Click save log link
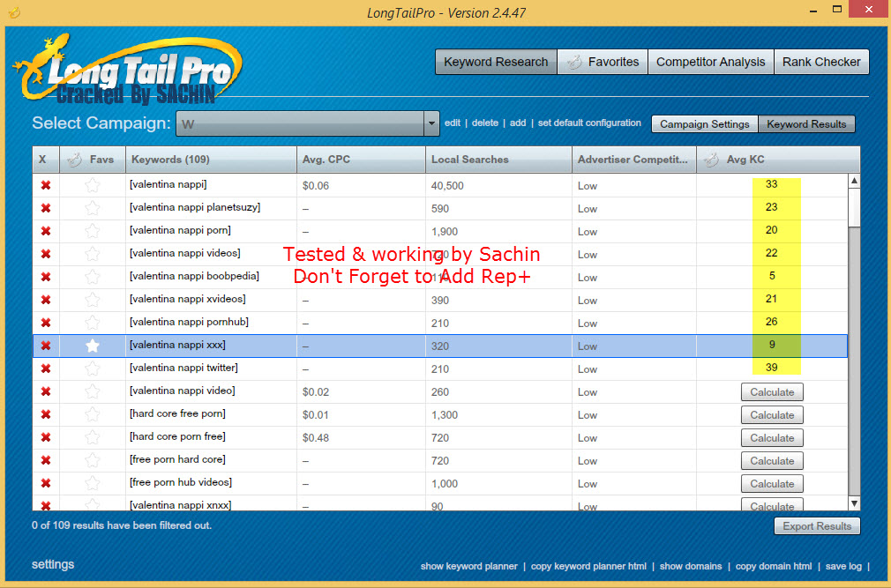The width and height of the screenshot is (891, 588). coord(843,567)
